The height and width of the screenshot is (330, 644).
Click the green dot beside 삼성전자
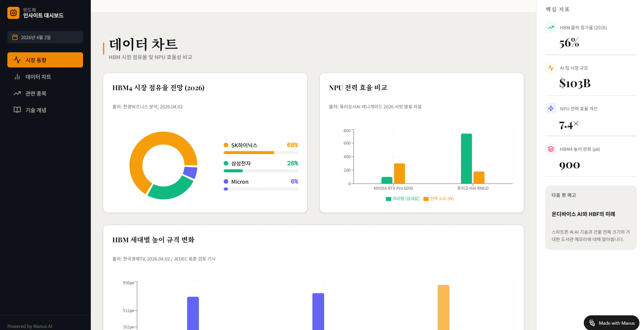coord(226,163)
